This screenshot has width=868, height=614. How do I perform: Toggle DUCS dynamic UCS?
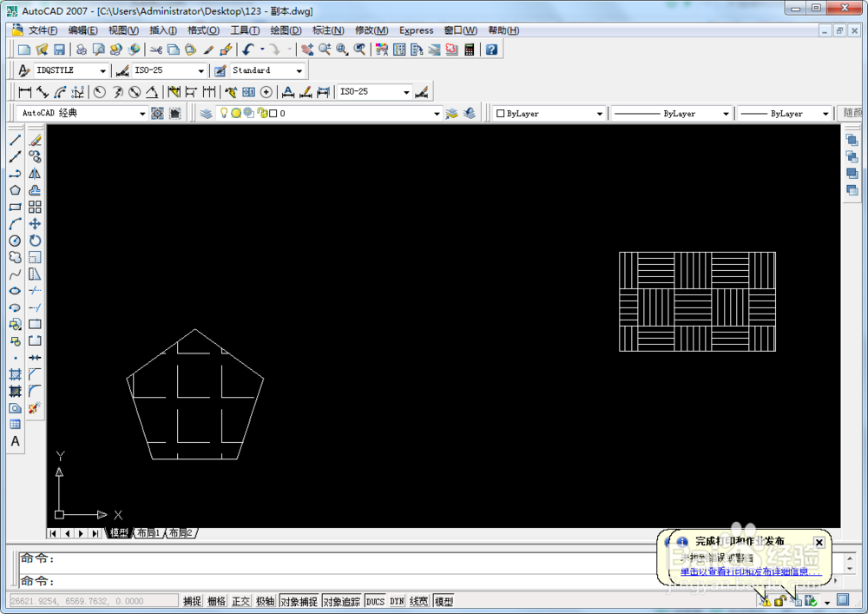click(x=375, y=601)
